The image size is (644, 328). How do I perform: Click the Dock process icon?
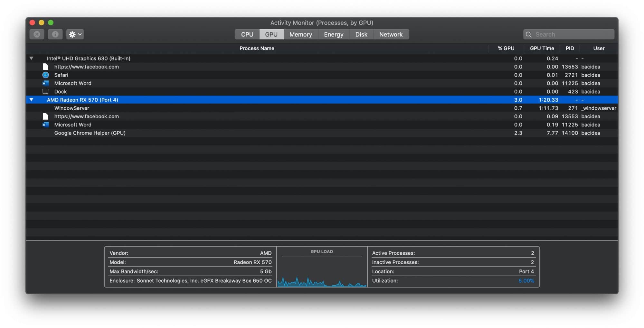click(45, 91)
